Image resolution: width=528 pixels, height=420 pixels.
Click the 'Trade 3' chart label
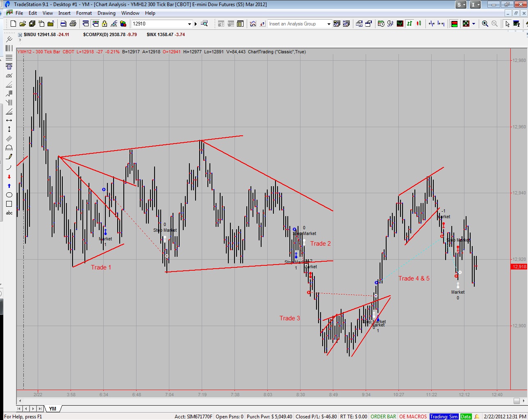(289, 318)
